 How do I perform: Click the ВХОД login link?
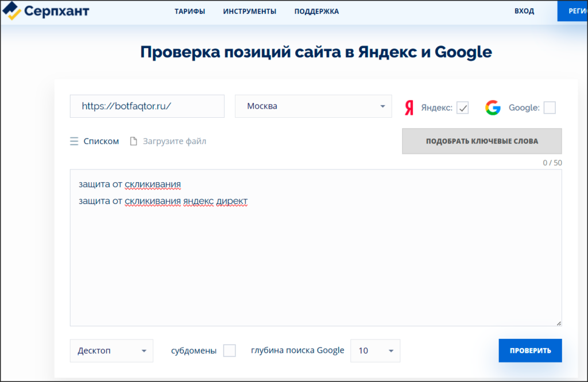524,11
